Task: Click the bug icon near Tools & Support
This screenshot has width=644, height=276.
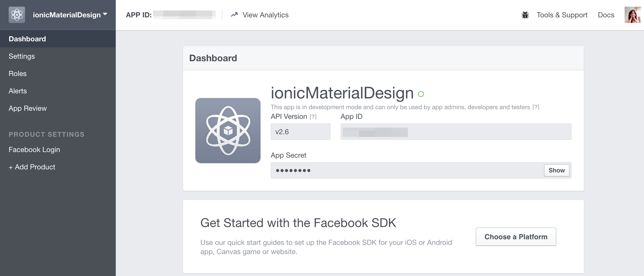Action: click(525, 15)
